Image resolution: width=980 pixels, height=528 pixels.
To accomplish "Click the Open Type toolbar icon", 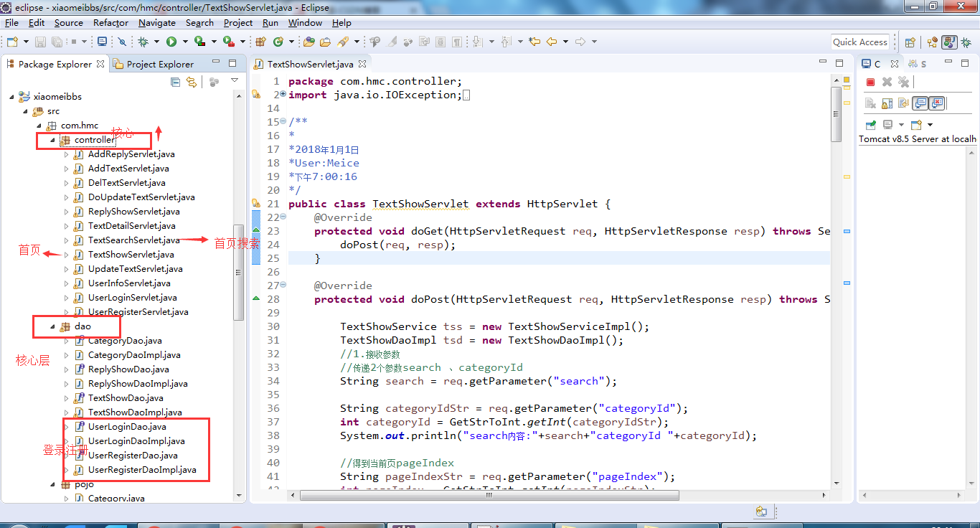I will pyautogui.click(x=308, y=42).
